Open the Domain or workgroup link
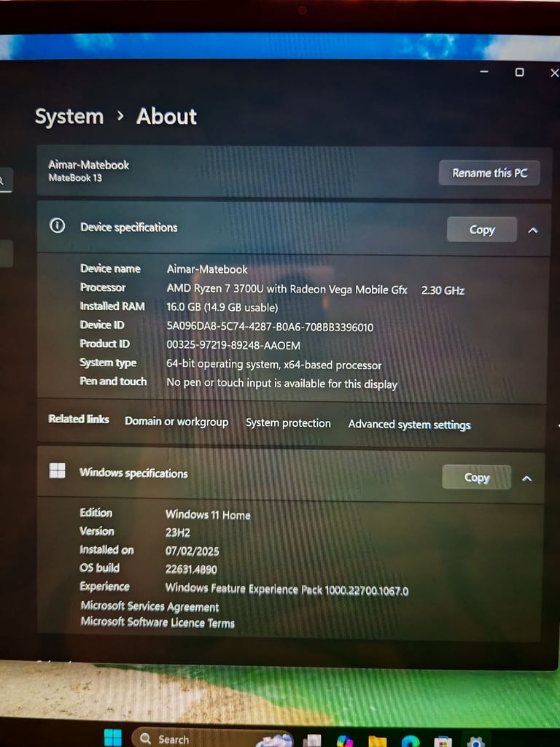Viewport: 560px width, 747px height. point(176,422)
